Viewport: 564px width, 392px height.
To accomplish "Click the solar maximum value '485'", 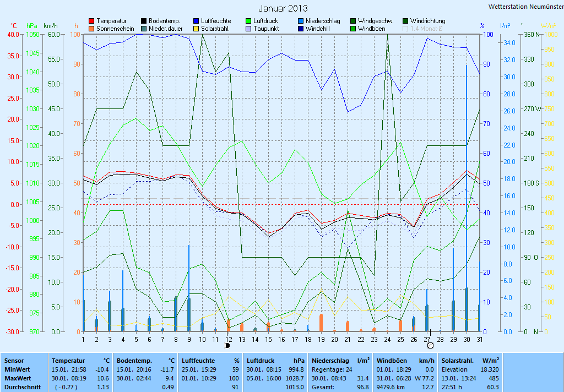I will [x=494, y=378].
